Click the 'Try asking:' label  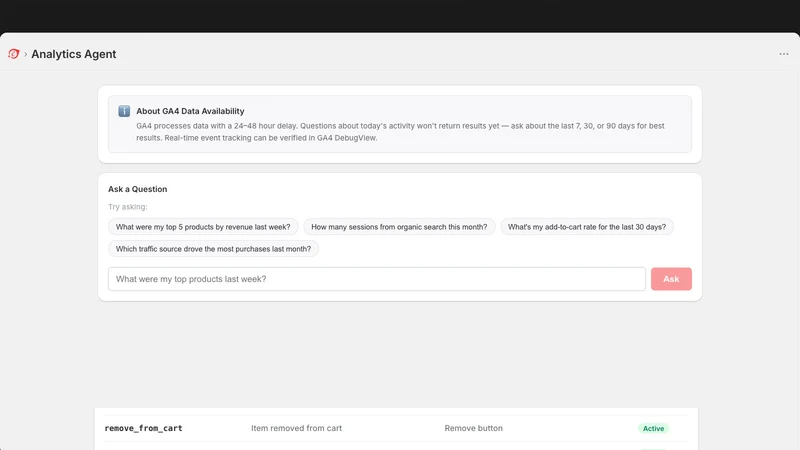pos(128,207)
